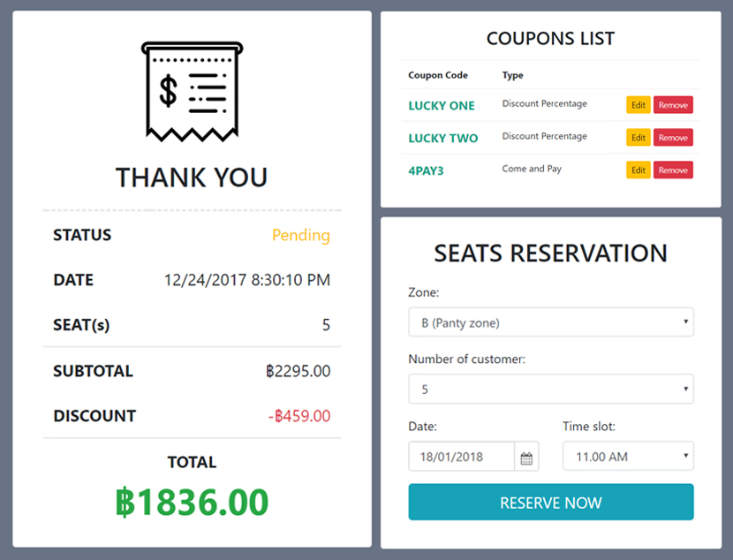Click the RESERVE NOW button
The height and width of the screenshot is (560, 733).
point(550,502)
